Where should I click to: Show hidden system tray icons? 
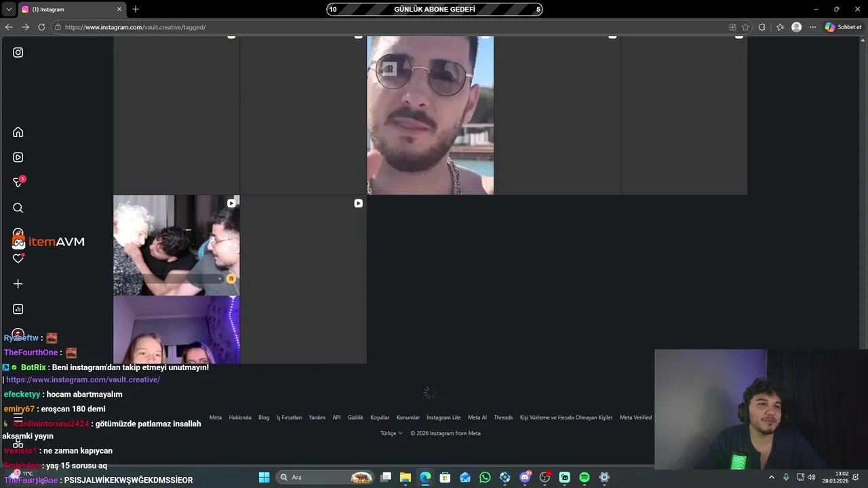click(771, 477)
